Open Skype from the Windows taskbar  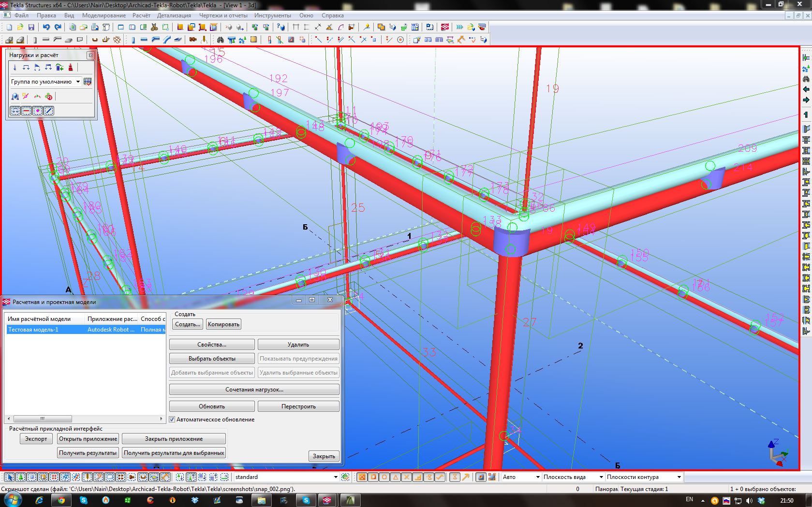click(x=84, y=500)
